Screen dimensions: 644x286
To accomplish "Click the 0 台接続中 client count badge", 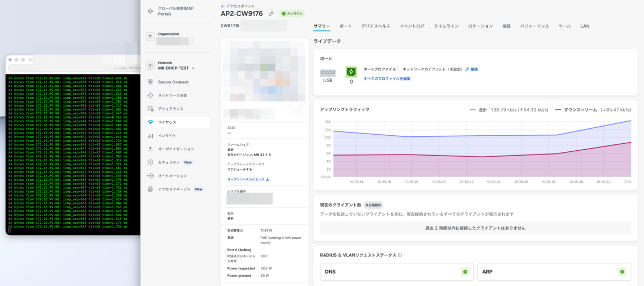I will click(x=374, y=205).
